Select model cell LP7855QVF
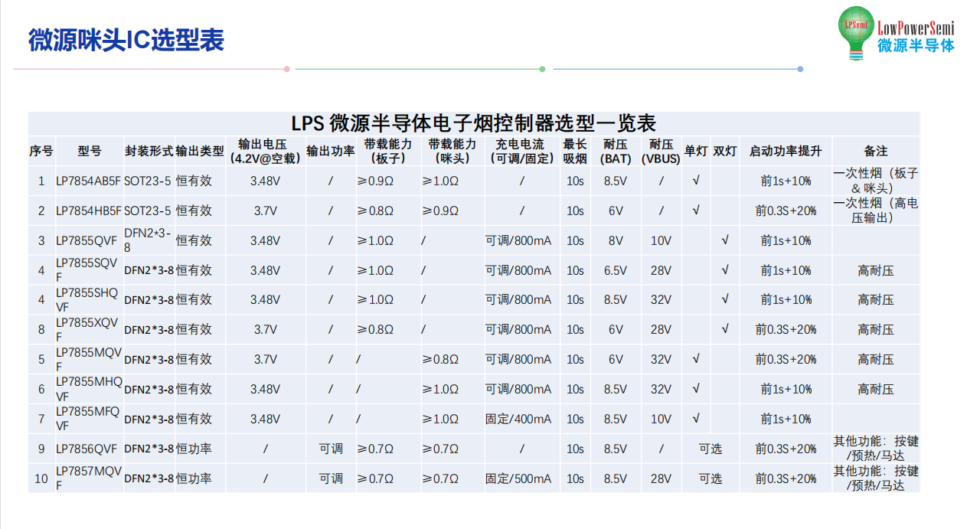Image resolution: width=980 pixels, height=529 pixels. (x=87, y=240)
